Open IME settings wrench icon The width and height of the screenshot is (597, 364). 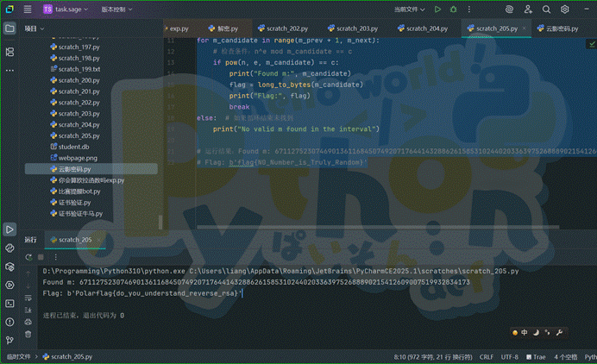coord(559,332)
